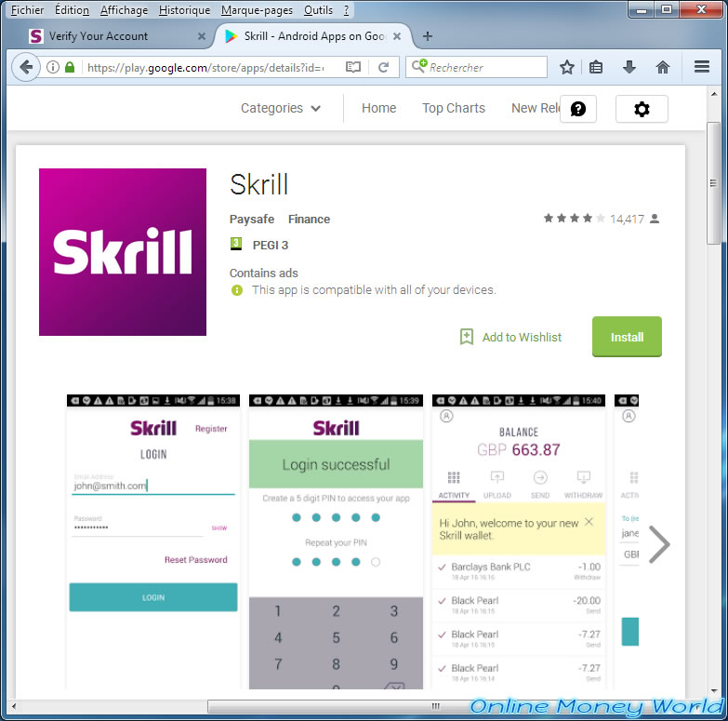The image size is (728, 721).
Task: Click the horizontal scrollbar thumb
Action: [x=435, y=707]
